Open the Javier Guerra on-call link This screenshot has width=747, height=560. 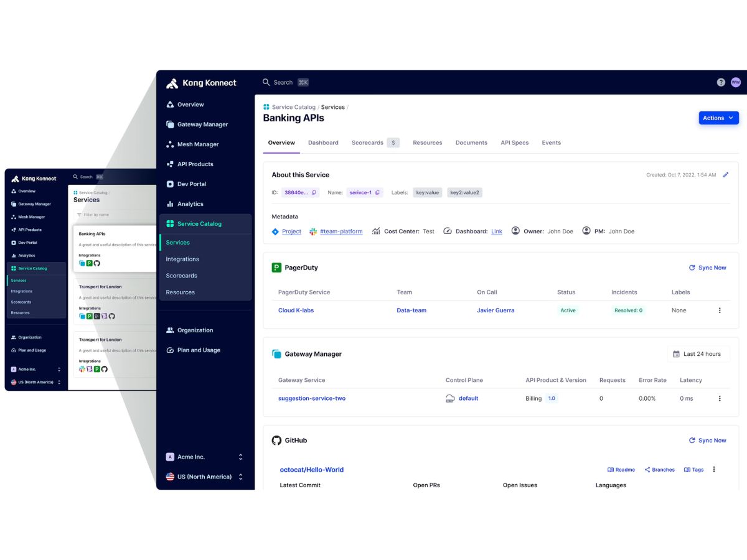point(496,310)
